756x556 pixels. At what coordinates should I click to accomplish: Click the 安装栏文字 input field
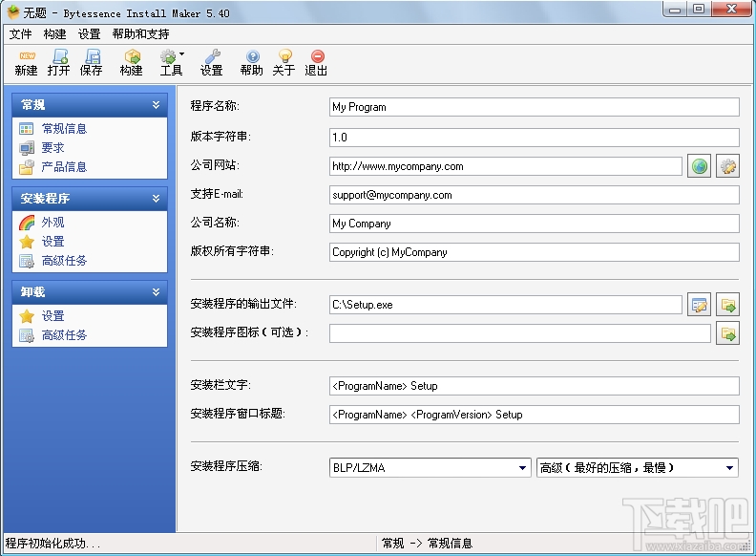pyautogui.click(x=535, y=386)
